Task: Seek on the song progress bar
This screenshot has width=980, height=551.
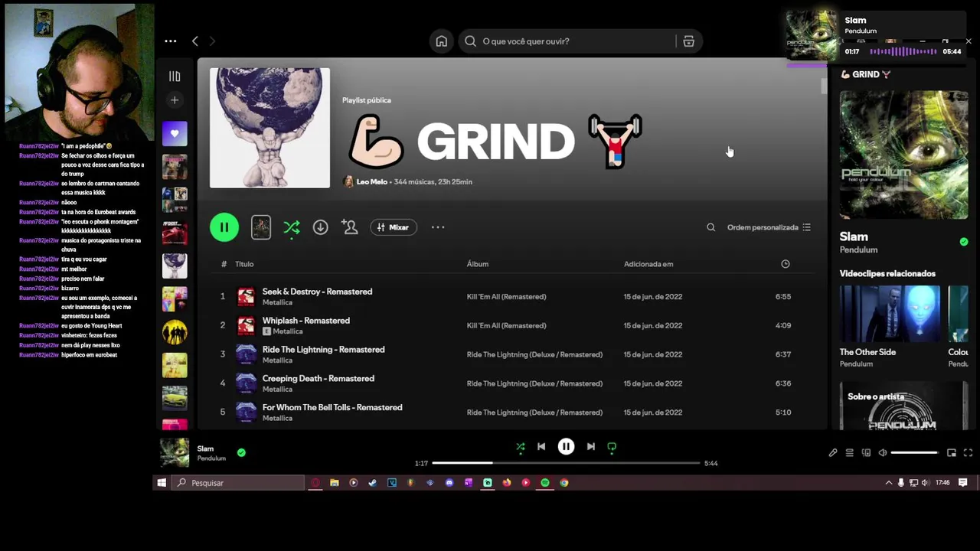Action: click(x=566, y=463)
